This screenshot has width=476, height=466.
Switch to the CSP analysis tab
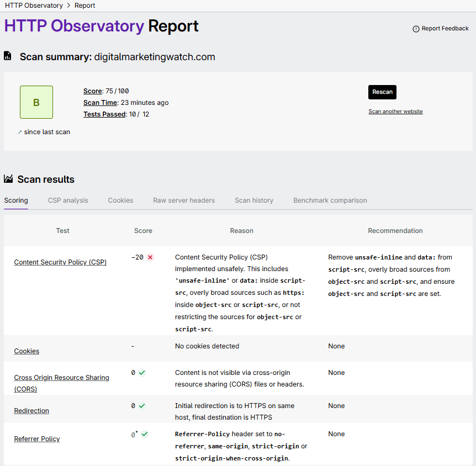[x=68, y=200]
